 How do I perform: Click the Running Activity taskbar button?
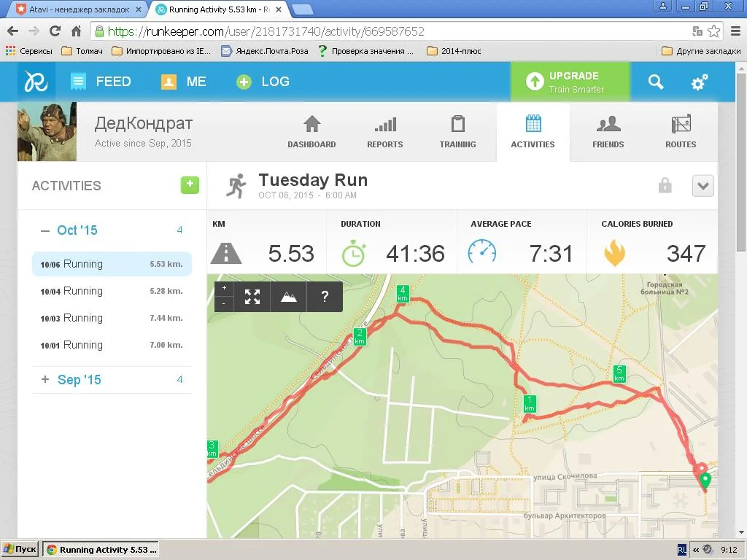click(x=101, y=550)
